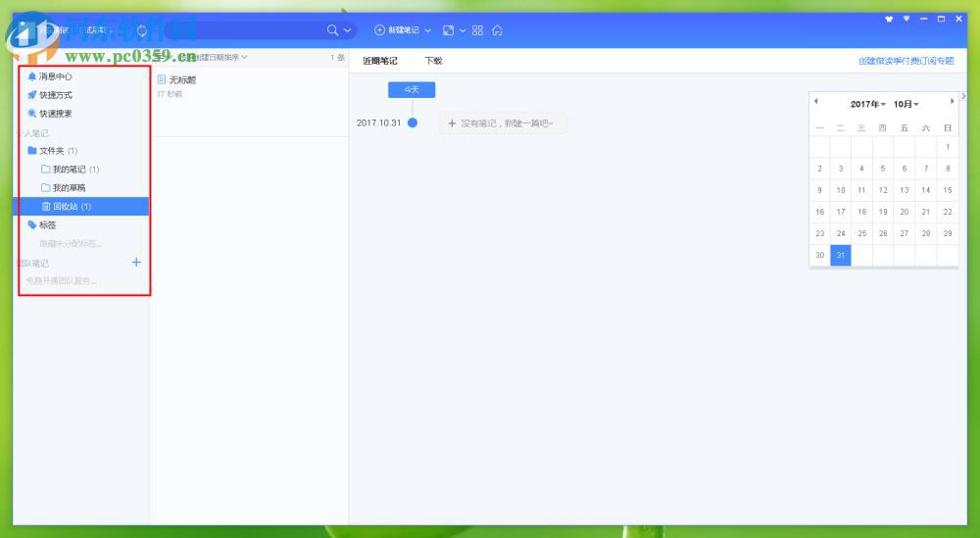Select calendar day 10
Viewport: 980px width, 538px height.
pyautogui.click(x=841, y=190)
